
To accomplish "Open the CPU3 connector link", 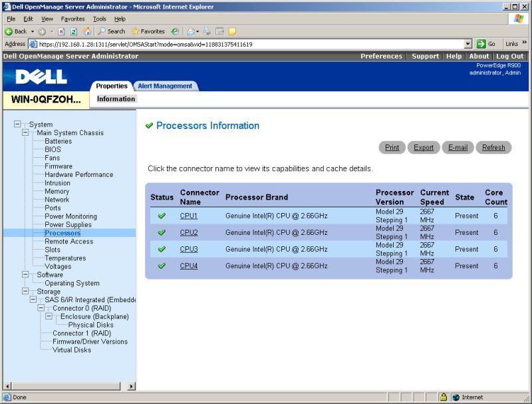I will point(189,249).
